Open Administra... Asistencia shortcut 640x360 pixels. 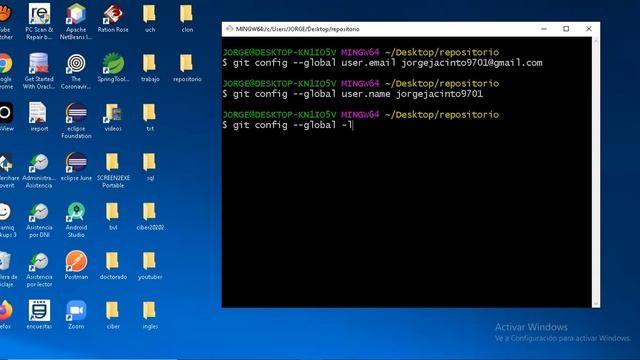39,171
